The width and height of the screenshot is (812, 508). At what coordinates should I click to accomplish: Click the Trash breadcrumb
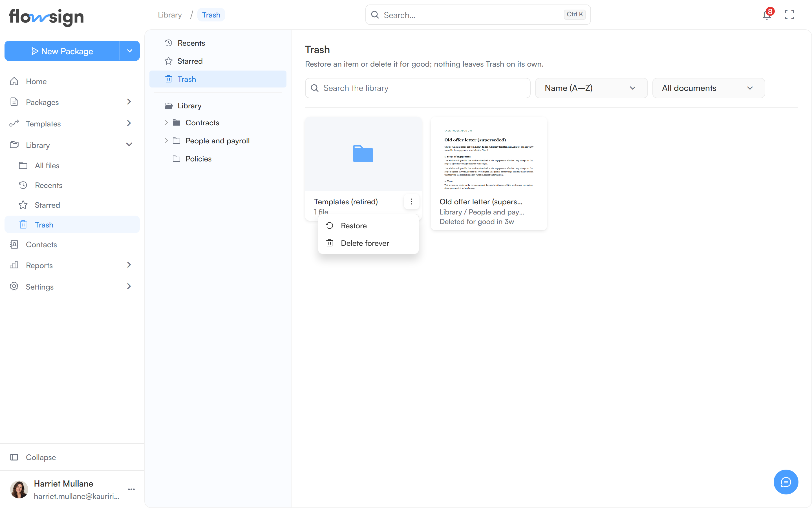[211, 15]
